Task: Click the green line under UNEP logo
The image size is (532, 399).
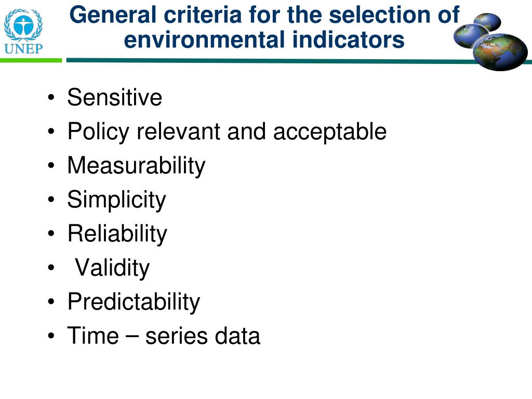Action: pos(31,60)
